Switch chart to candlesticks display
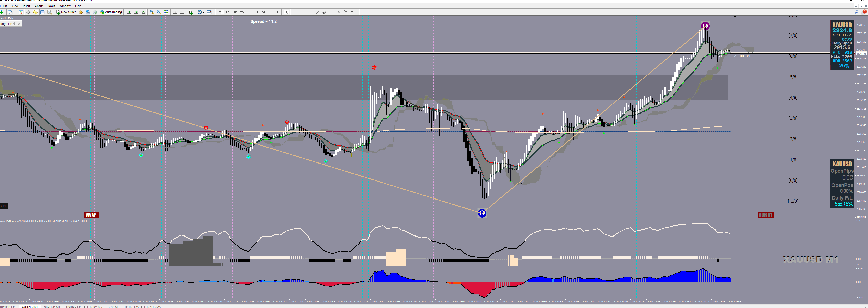 click(x=136, y=12)
